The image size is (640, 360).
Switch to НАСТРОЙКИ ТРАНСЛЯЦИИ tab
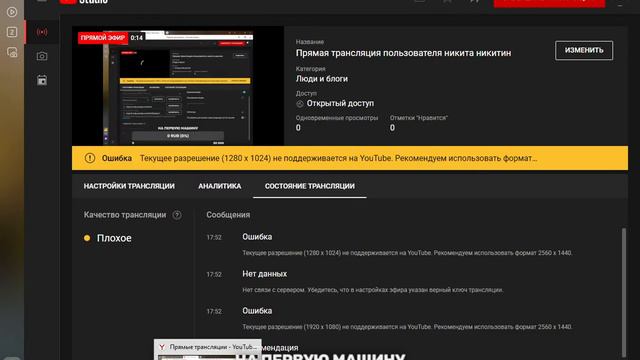click(x=129, y=186)
